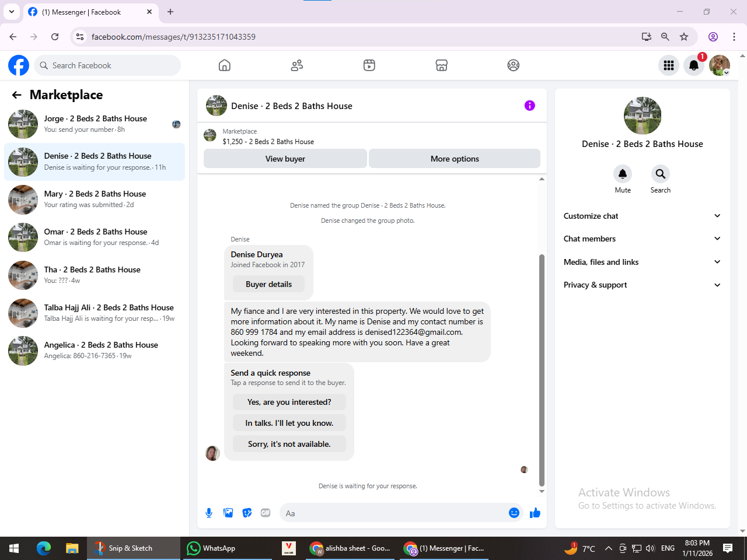Screen dimensions: 747x560
Task: Open the Groups icon in top navigation
Action: pos(514,65)
